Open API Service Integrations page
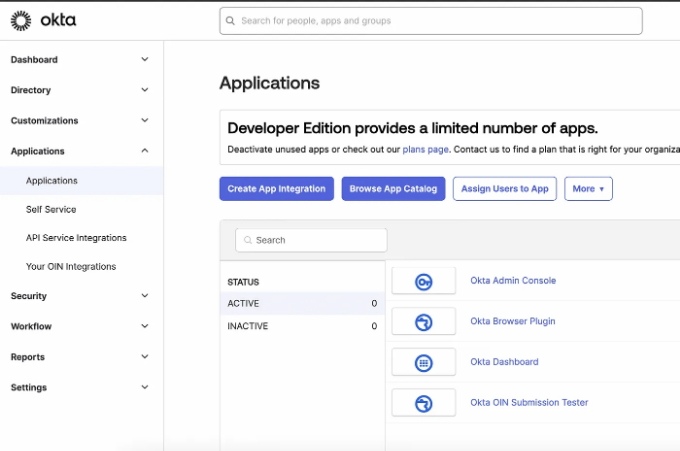The width and height of the screenshot is (680, 451). (76, 238)
